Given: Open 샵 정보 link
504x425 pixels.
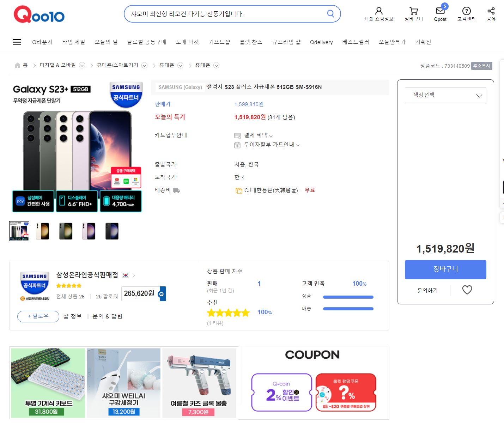Looking at the screenshot, I should [73, 316].
